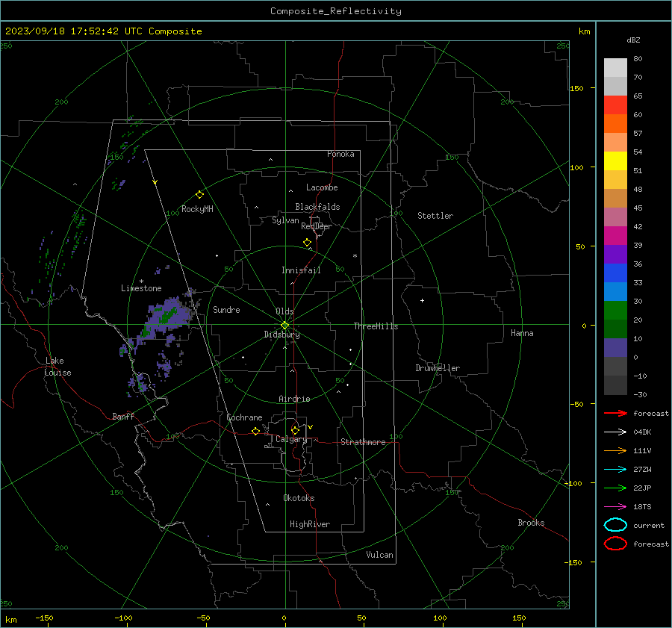Click the Composite_Reflectivity title
The height and width of the screenshot is (628, 672).
point(335,11)
